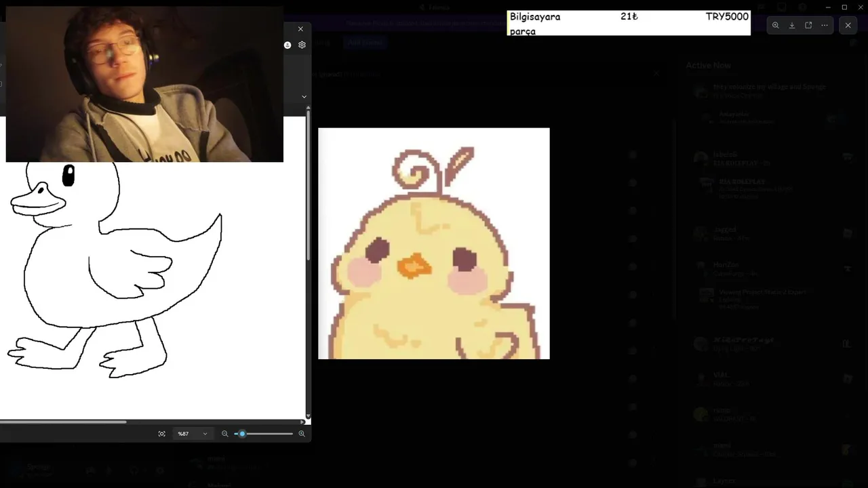Image resolution: width=868 pixels, height=488 pixels.
Task: Open the %87 zoom level dropdown
Action: (192, 434)
